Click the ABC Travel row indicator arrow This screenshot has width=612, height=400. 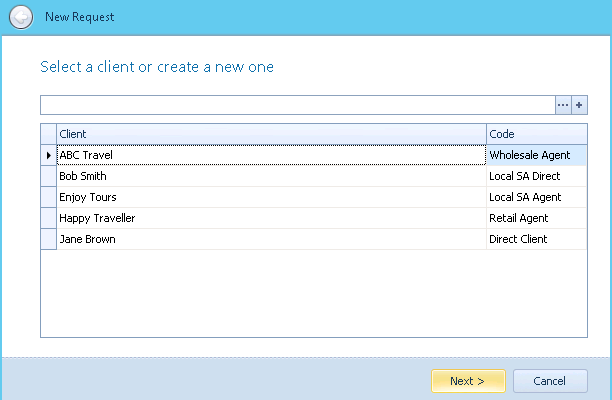[x=48, y=155]
